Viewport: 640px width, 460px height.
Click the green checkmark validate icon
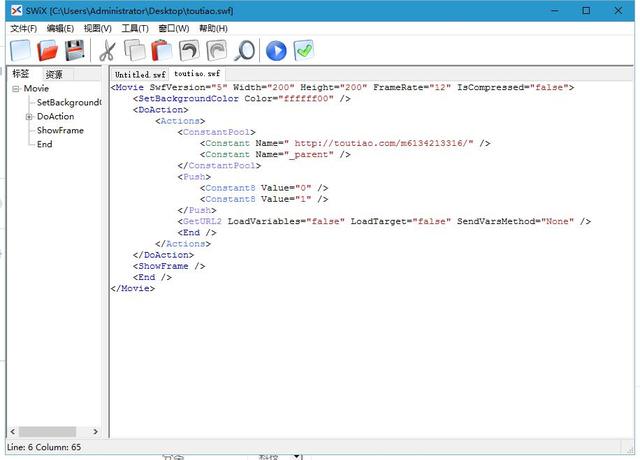(x=304, y=50)
